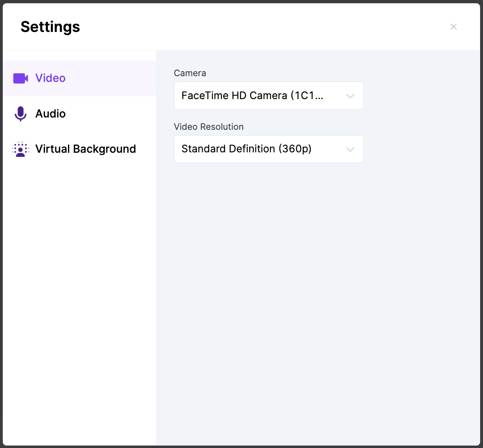Click the Standard Definition (360p) selection text
483x448 pixels.
[246, 149]
